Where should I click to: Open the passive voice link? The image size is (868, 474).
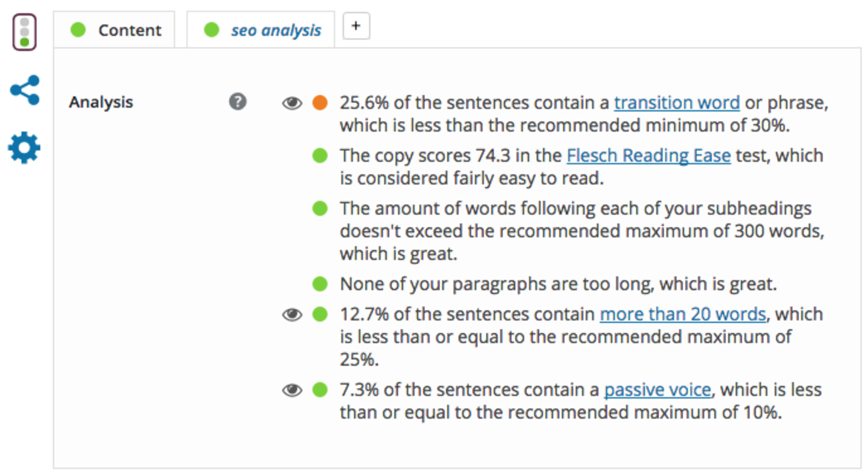point(657,390)
